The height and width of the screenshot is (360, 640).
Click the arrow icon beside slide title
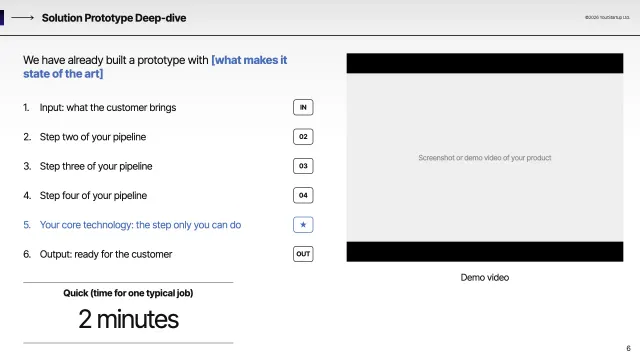(x=22, y=18)
